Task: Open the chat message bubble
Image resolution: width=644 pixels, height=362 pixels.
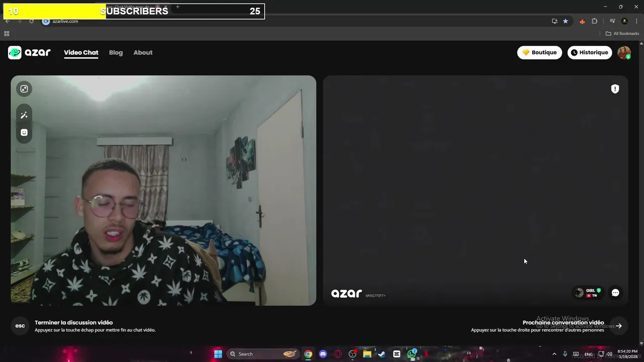Action: (x=615, y=293)
